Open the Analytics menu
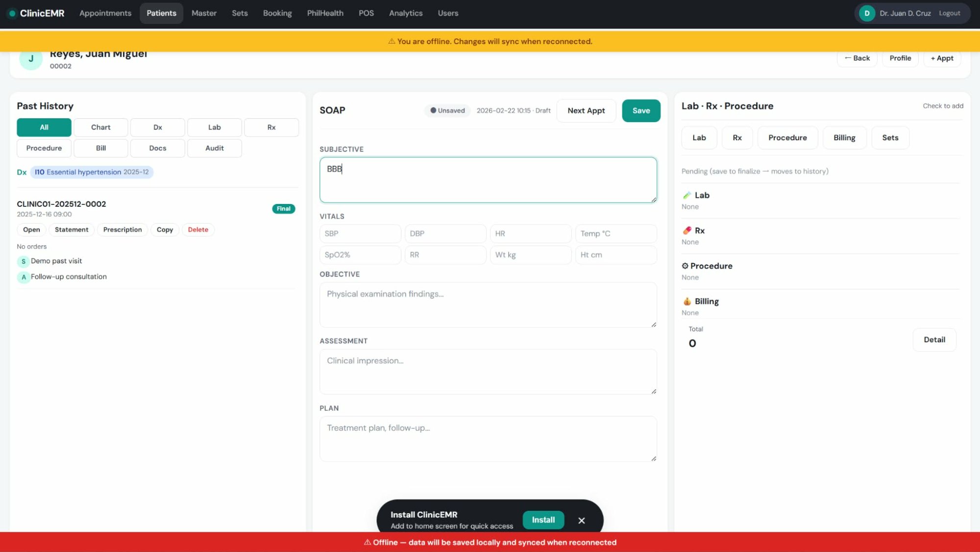This screenshot has width=980, height=552. point(405,13)
